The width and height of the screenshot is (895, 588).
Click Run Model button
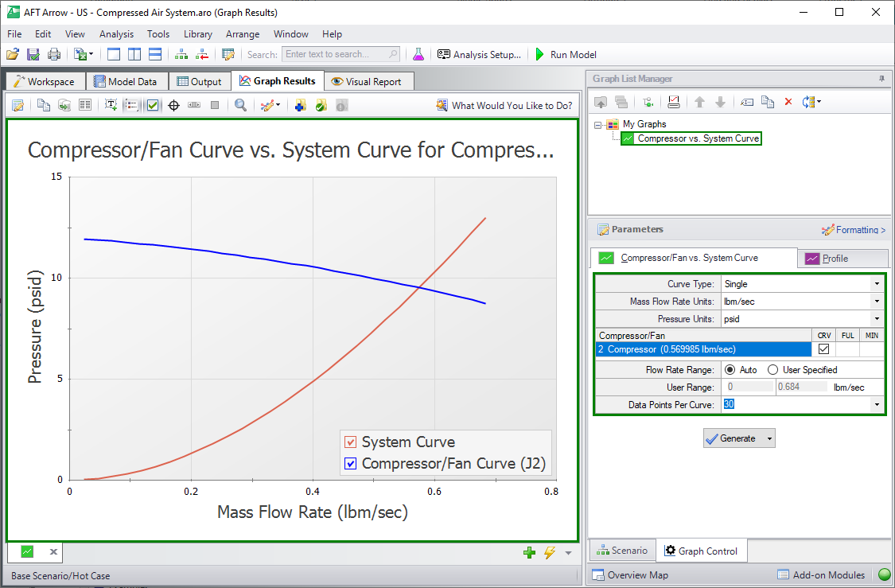point(566,55)
